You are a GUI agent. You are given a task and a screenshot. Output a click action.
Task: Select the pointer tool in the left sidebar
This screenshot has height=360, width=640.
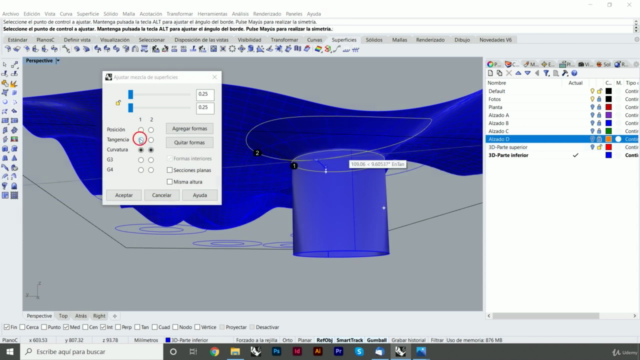click(5, 64)
